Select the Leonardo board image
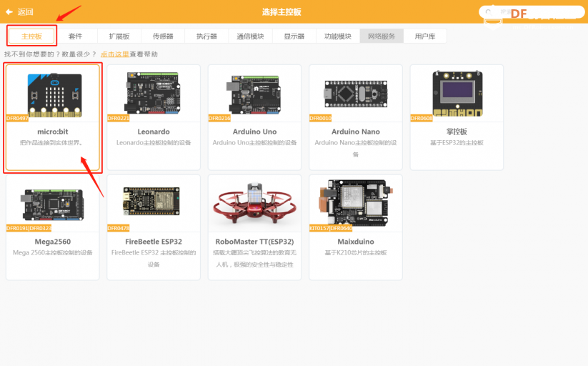This screenshot has width=588, height=366. click(153, 93)
